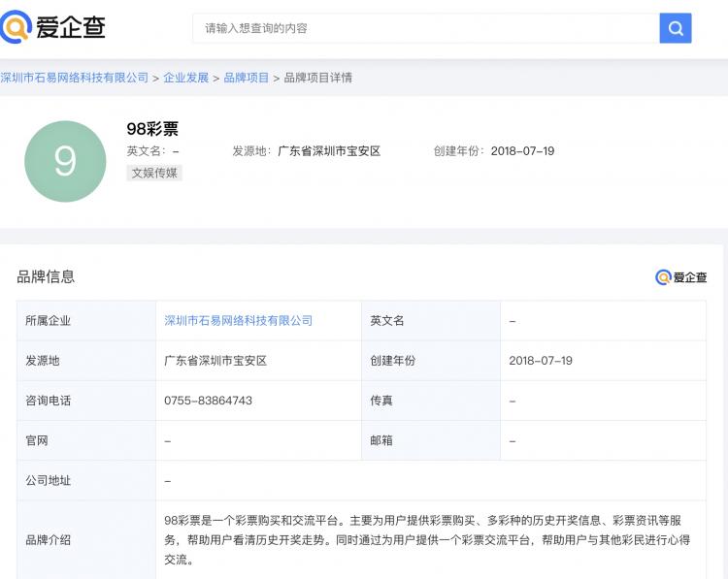Open 深圳市石易网络科技有限公司 breadcrumb link

pos(75,78)
